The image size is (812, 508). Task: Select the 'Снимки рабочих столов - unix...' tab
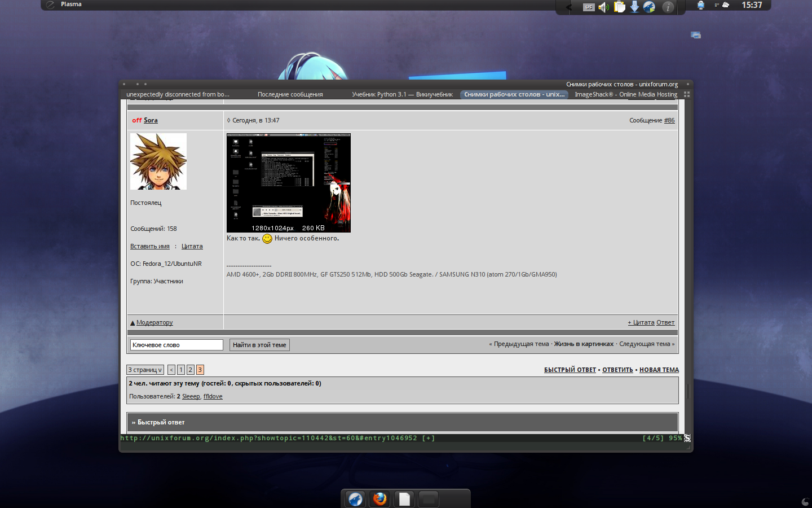click(514, 94)
